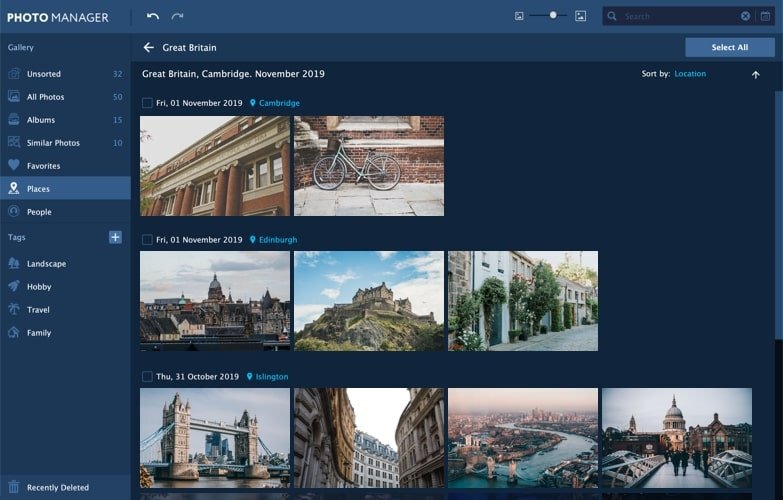This screenshot has height=500, width=783.
Task: Check the Edinburgh 01 November group checkbox
Action: (147, 240)
